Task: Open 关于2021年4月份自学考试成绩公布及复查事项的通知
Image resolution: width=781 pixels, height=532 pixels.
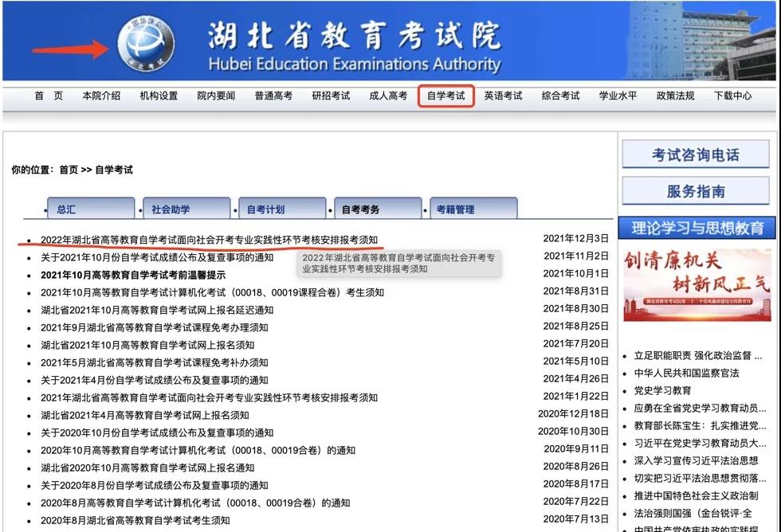Action: pos(155,380)
